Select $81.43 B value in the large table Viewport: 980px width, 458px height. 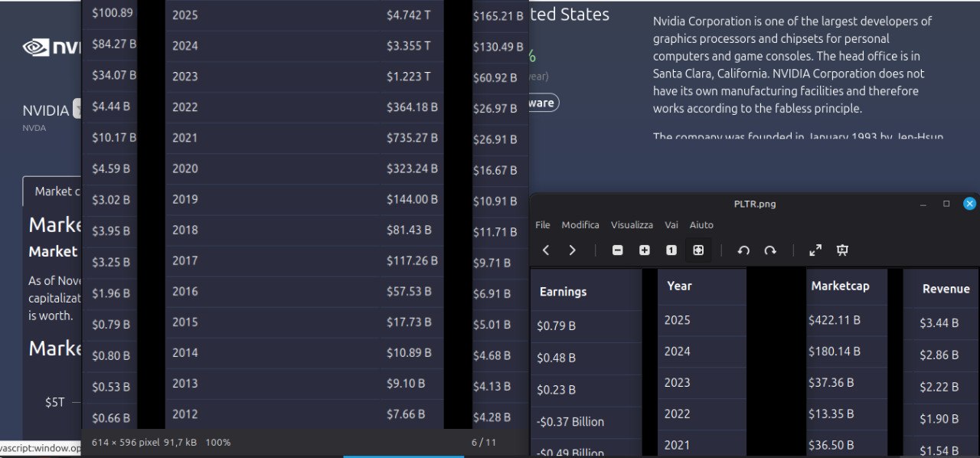click(409, 230)
